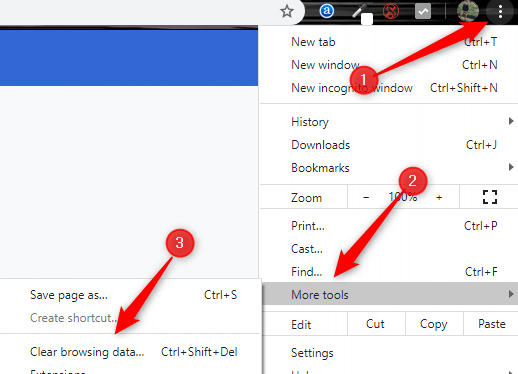The width and height of the screenshot is (518, 374).
Task: Click the gray checkmark extension icon
Action: click(423, 12)
